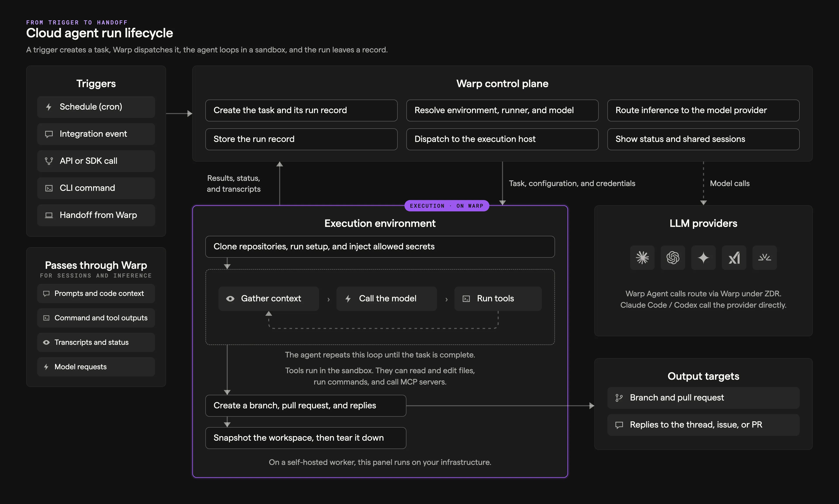Click the Command and tool outputs item

(x=96, y=318)
